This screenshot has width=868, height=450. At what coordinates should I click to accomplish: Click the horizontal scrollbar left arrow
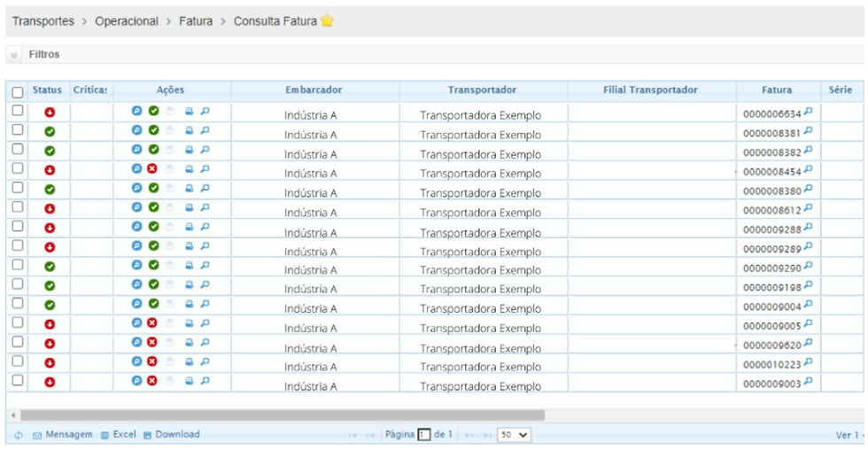pyautogui.click(x=13, y=415)
